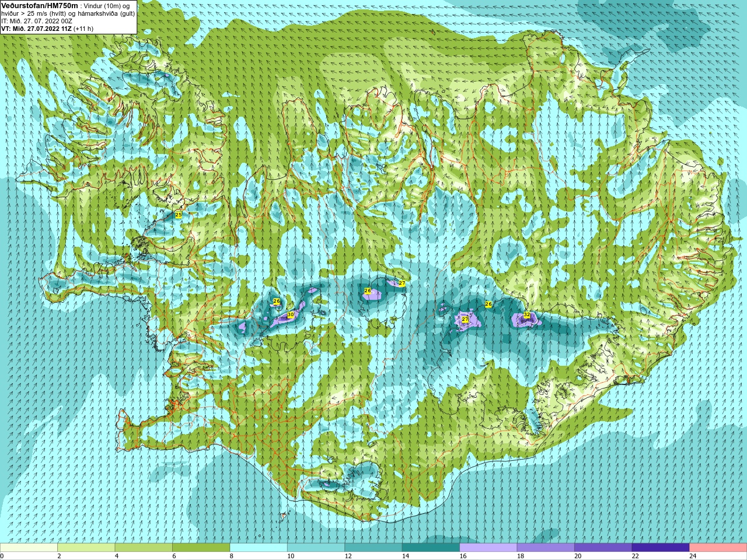Click the '(+11 h)' forecast offset text
Screen dimensions: 747x560
click(x=83, y=29)
